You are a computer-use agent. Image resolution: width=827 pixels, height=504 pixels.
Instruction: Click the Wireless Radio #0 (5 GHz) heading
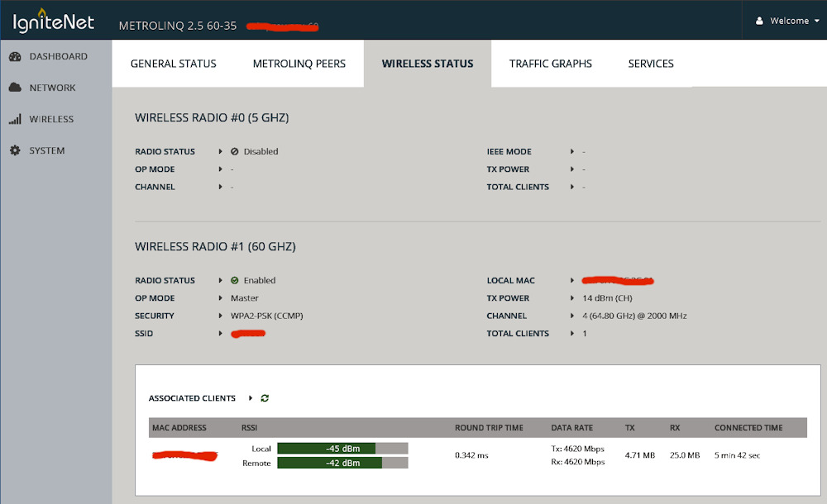(x=212, y=117)
